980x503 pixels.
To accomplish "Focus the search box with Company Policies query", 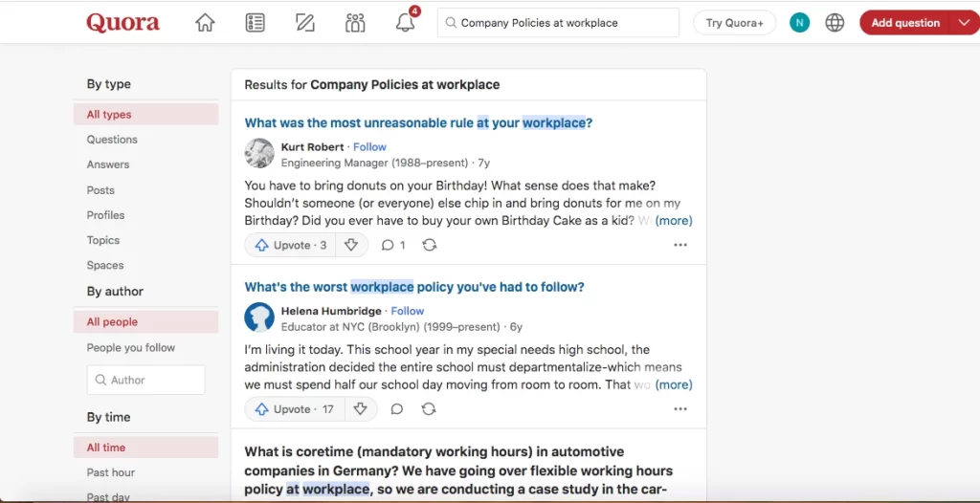I will [x=558, y=23].
